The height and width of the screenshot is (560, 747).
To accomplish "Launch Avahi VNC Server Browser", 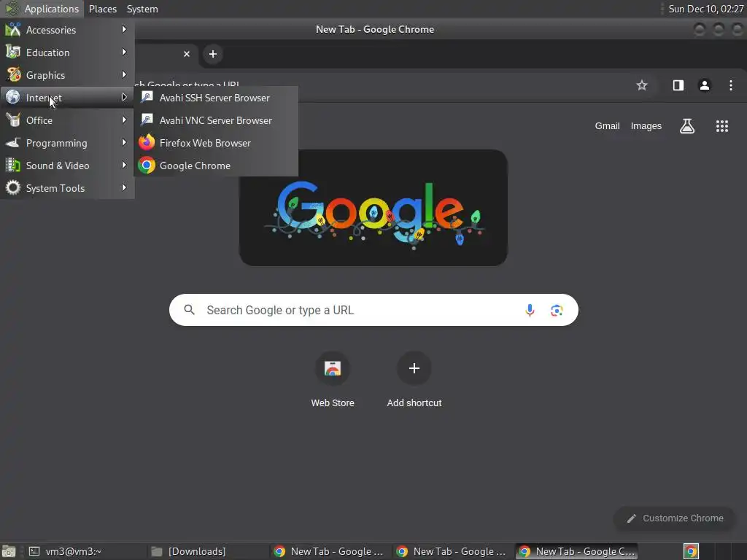I will pyautogui.click(x=216, y=120).
